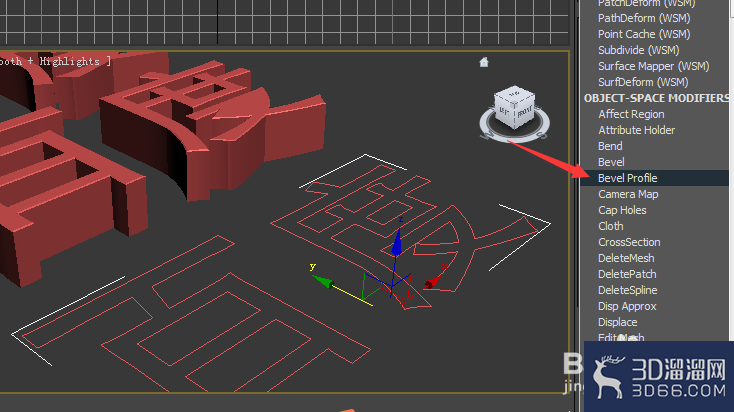Select the DeleteMesh modifier
This screenshot has height=412, width=734.
coord(626,258)
